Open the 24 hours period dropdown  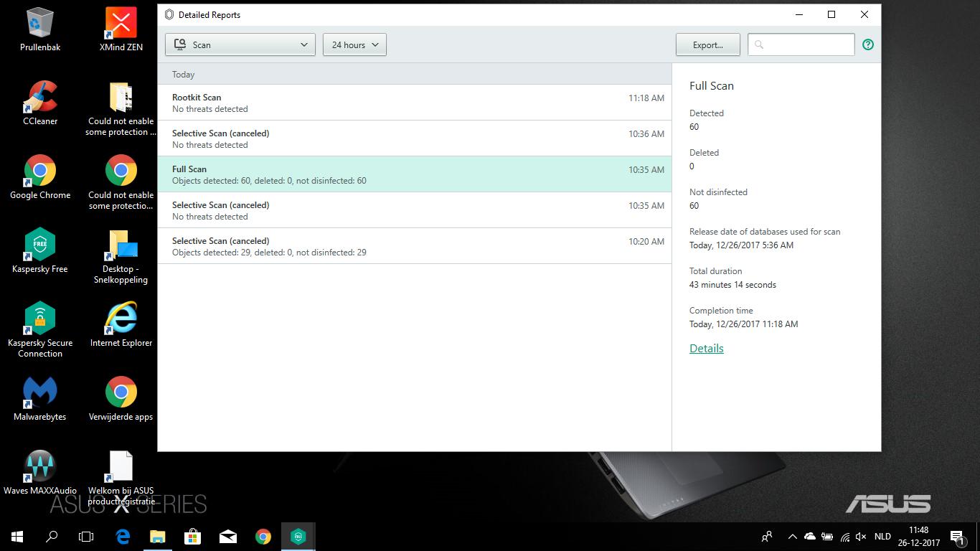pos(355,44)
